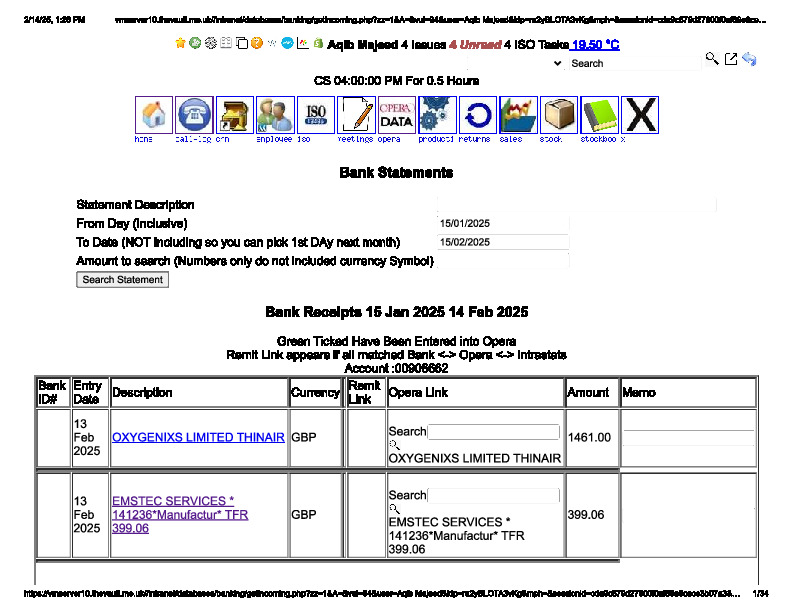
Task: Open the employee icon with two people
Action: pos(275,115)
